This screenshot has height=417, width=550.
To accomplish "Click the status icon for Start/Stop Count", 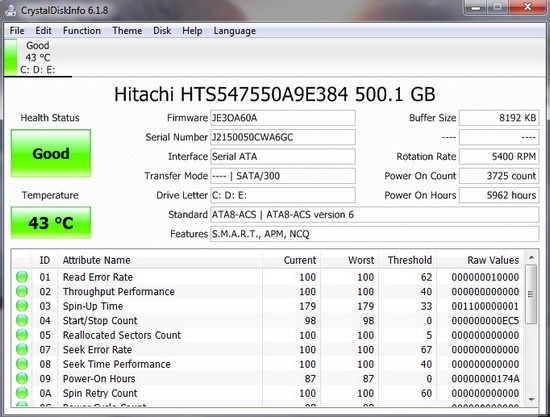I will coord(22,320).
